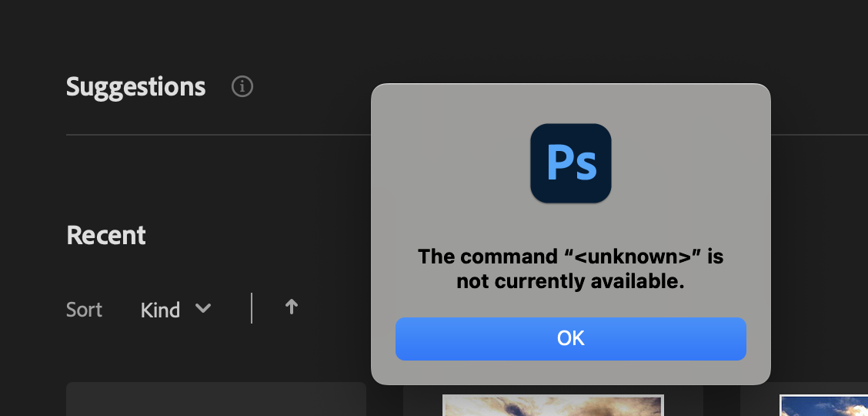Click the Recent section heading
The width and height of the screenshot is (868, 416).
(106, 235)
